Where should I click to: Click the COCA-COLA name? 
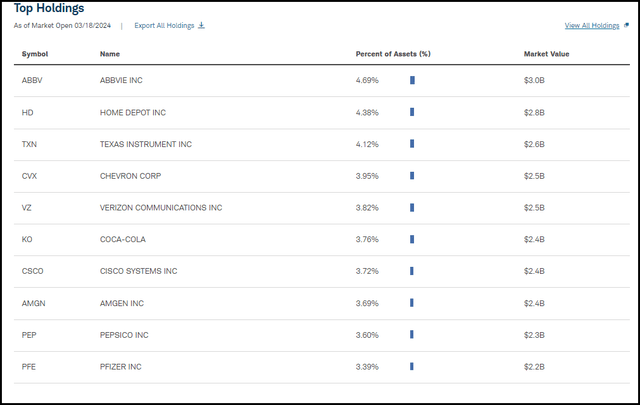123,240
